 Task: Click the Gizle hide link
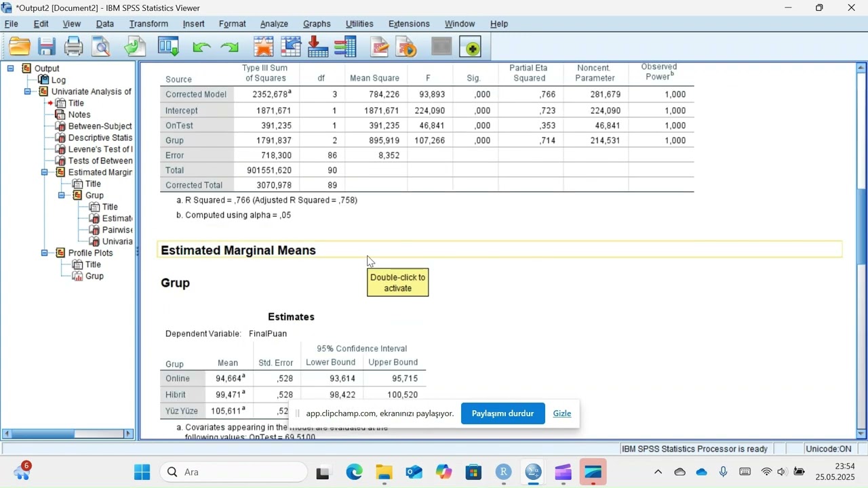point(562,413)
